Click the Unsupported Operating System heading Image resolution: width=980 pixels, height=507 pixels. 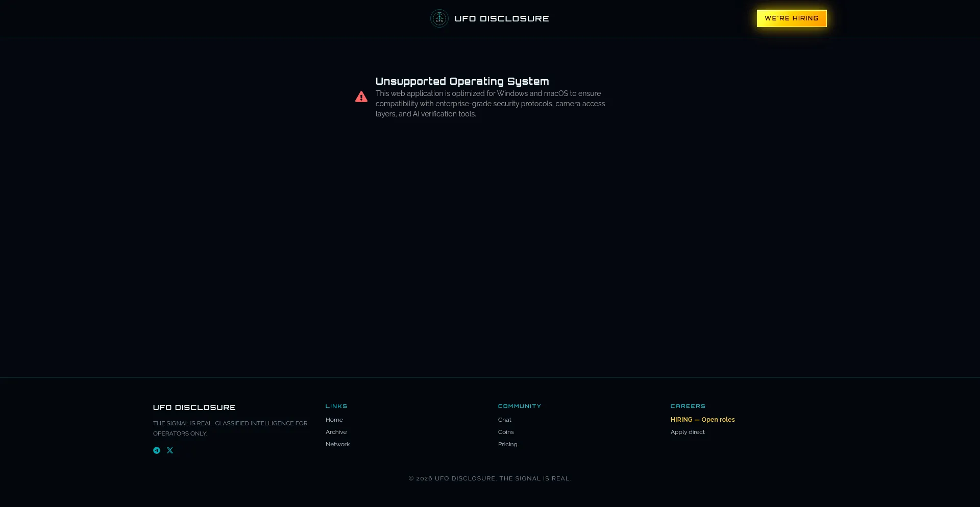coord(462,81)
